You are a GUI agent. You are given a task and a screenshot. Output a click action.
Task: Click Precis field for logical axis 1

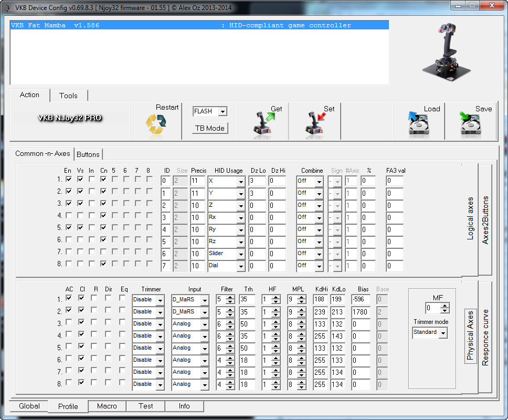point(197,181)
